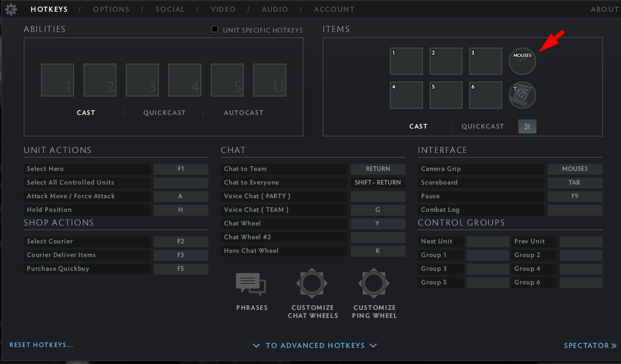Expand To Advanced Hotkeys
Viewport: 621px width, 364px height.
tap(315, 346)
